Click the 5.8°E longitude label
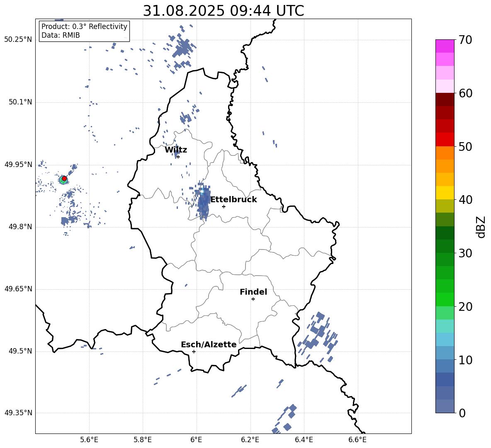The width and height of the screenshot is (491, 448). pyautogui.click(x=143, y=440)
